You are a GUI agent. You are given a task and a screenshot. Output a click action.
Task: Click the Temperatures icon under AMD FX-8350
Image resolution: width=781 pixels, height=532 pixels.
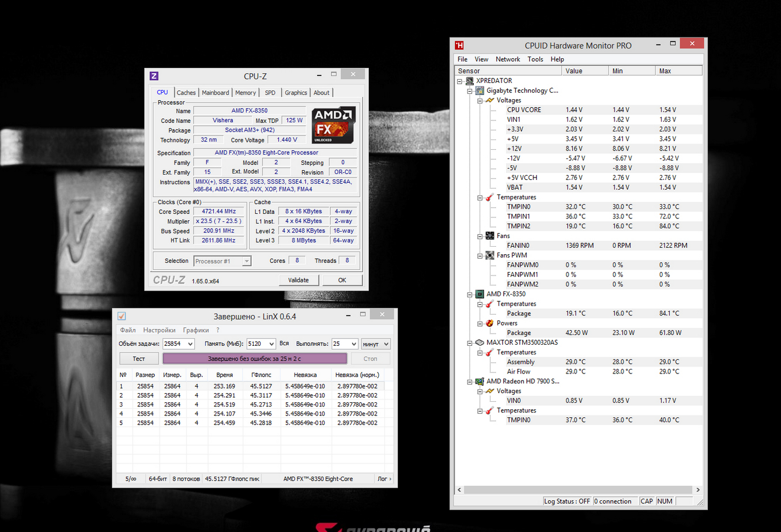click(490, 304)
